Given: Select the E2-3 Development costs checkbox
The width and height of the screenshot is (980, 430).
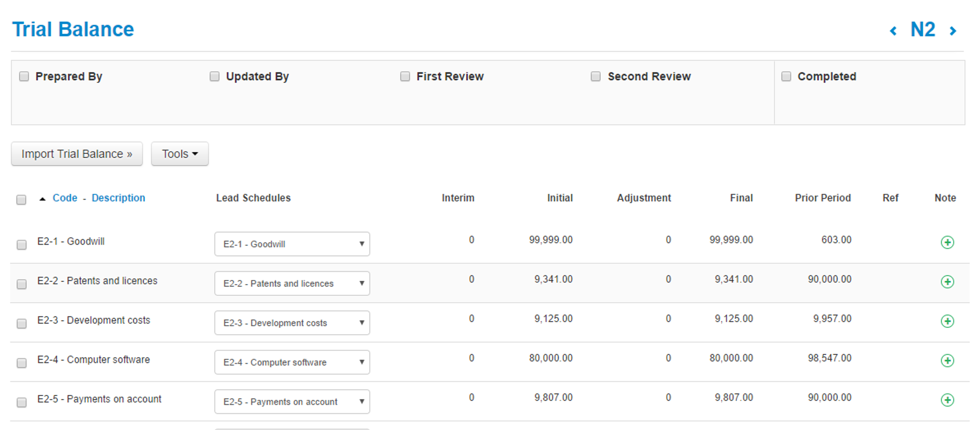Looking at the screenshot, I should [22, 324].
